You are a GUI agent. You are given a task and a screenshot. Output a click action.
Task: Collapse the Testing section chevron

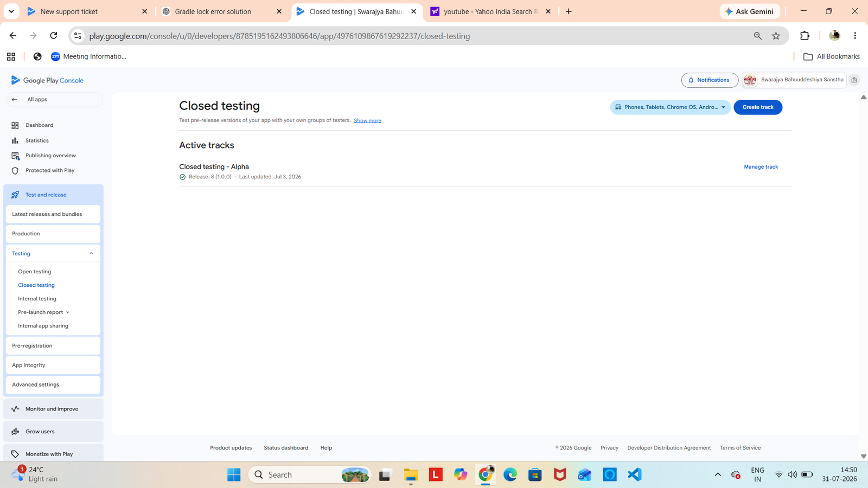(x=91, y=253)
